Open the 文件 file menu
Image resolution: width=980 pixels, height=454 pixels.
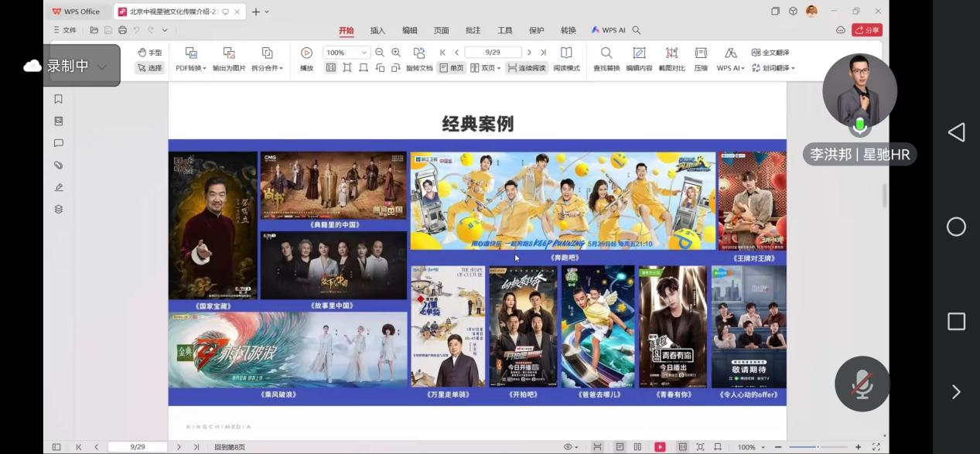tap(64, 30)
